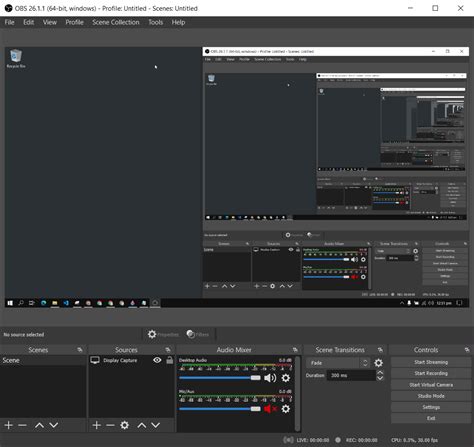Remove scene with minus icon in Scenes
The width and height of the screenshot is (474, 447).
22,425
